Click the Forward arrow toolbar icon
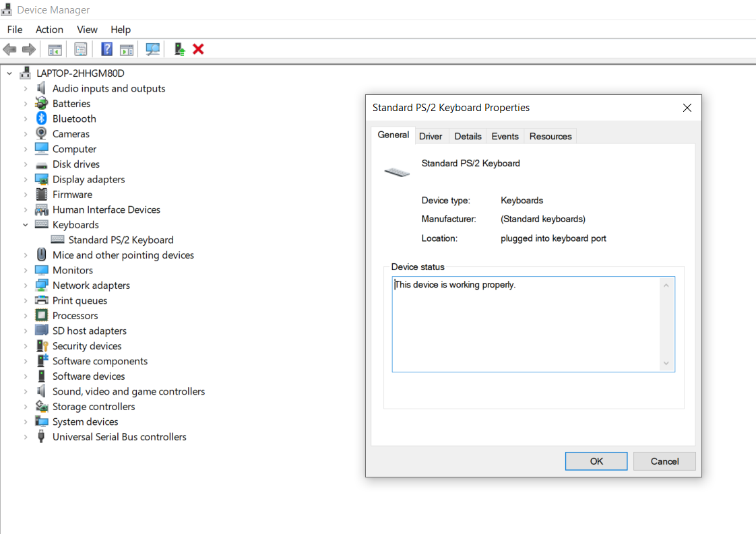The width and height of the screenshot is (756, 534). (29, 49)
